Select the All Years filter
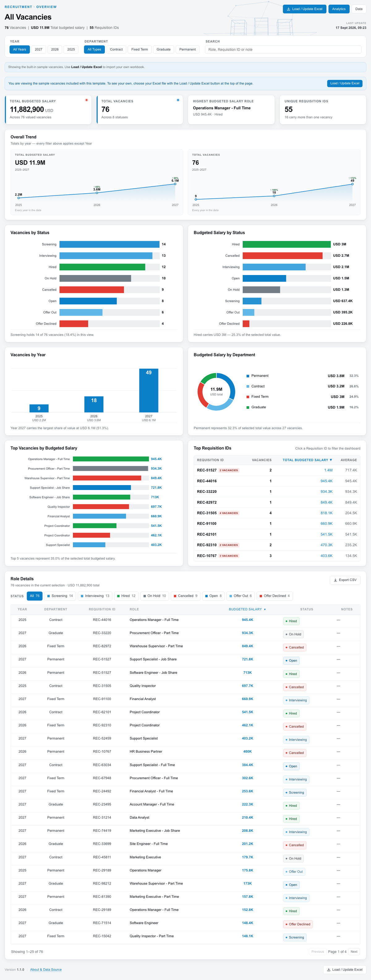 tap(19, 49)
